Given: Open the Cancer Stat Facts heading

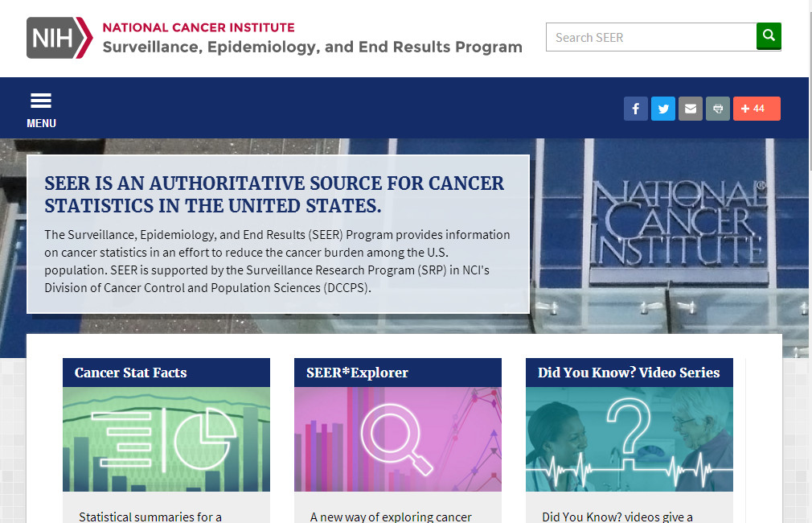Looking at the screenshot, I should [x=131, y=373].
